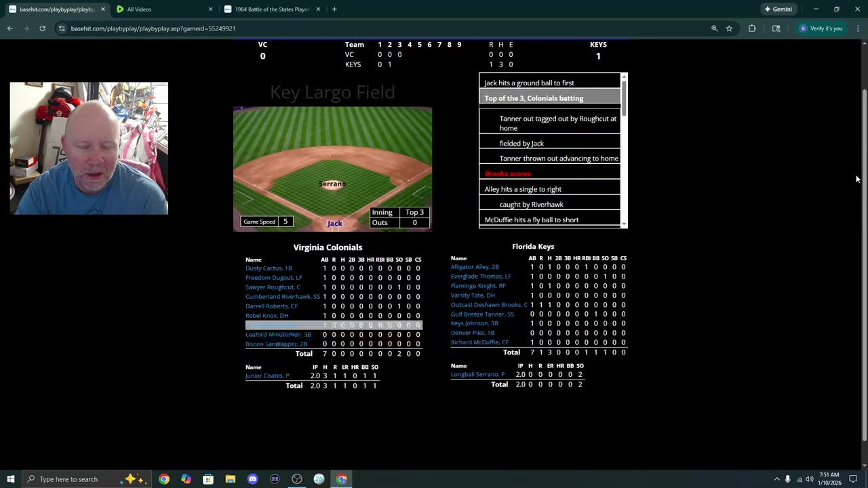
Task: Open Discord from the taskbar
Action: (253, 479)
